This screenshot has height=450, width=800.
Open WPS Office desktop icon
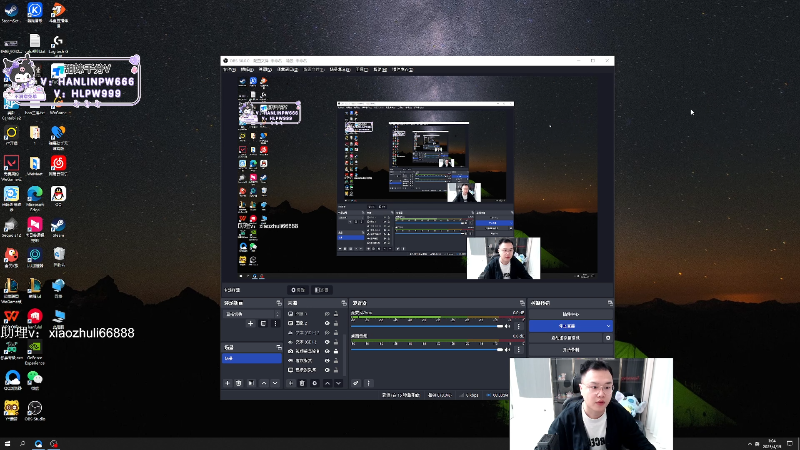point(11,318)
